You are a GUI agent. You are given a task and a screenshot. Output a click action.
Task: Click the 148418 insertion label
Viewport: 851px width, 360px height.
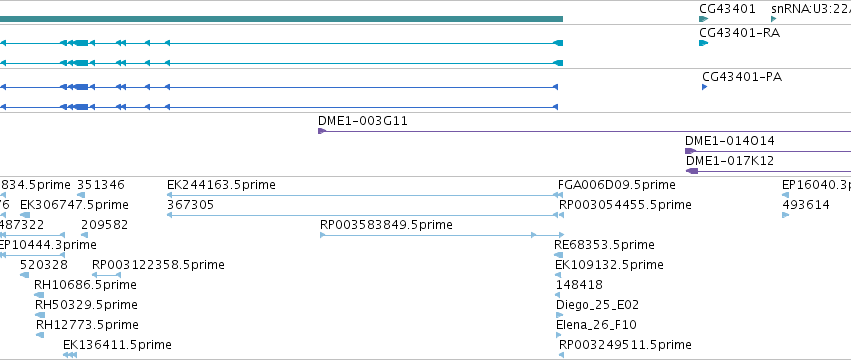[x=579, y=285]
